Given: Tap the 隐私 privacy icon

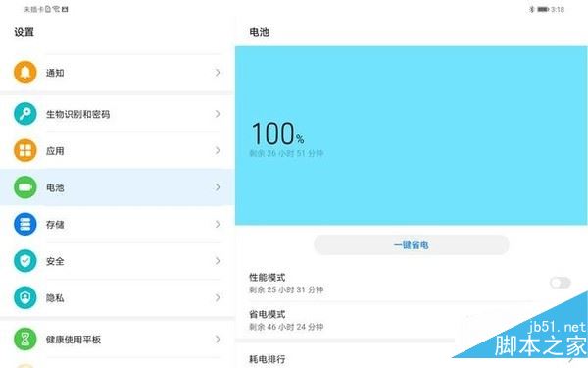Looking at the screenshot, I should (25, 297).
